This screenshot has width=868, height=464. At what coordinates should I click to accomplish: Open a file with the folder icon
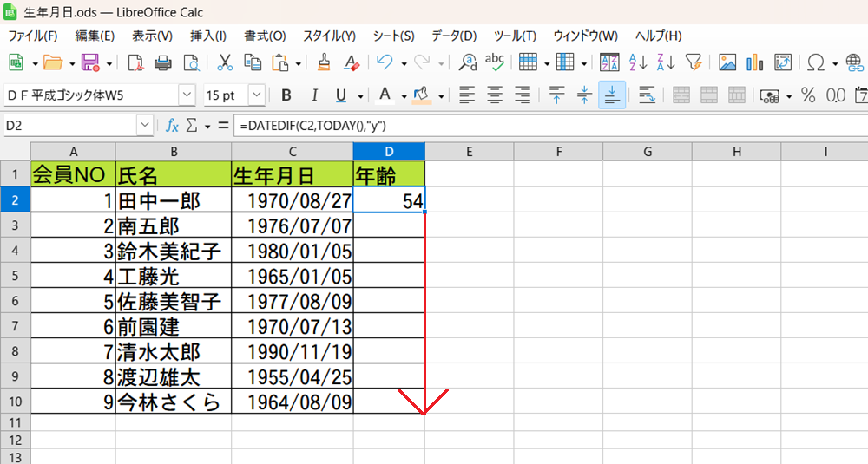pos(53,62)
